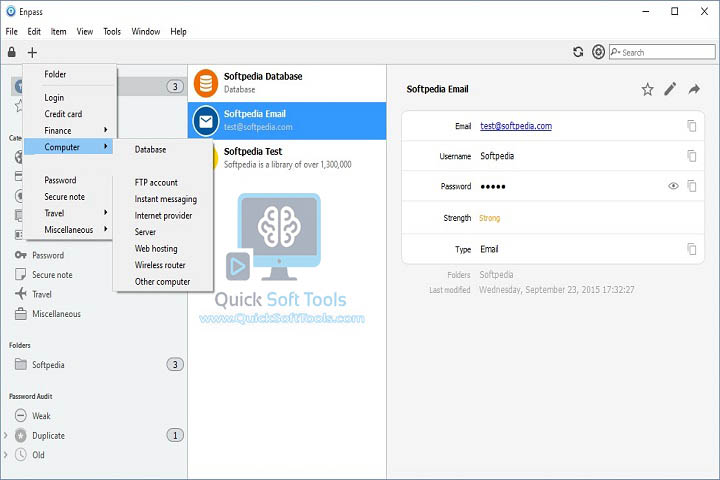Click the plus add item icon
Image resolution: width=720 pixels, height=480 pixels.
[32, 52]
